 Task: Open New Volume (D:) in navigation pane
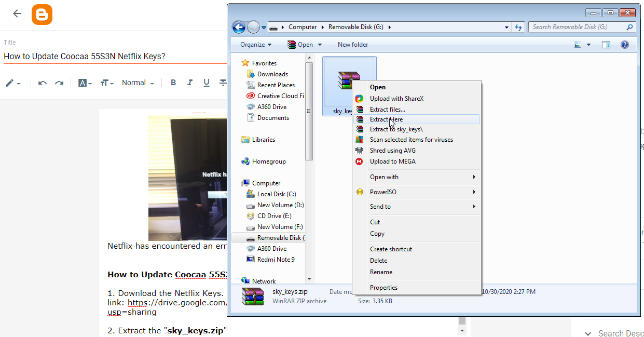[275, 205]
